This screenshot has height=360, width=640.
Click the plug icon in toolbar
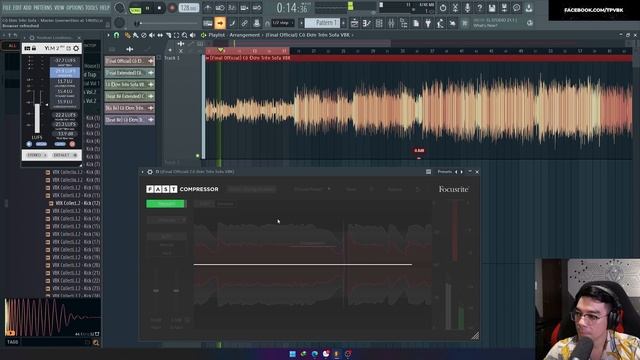(428, 23)
